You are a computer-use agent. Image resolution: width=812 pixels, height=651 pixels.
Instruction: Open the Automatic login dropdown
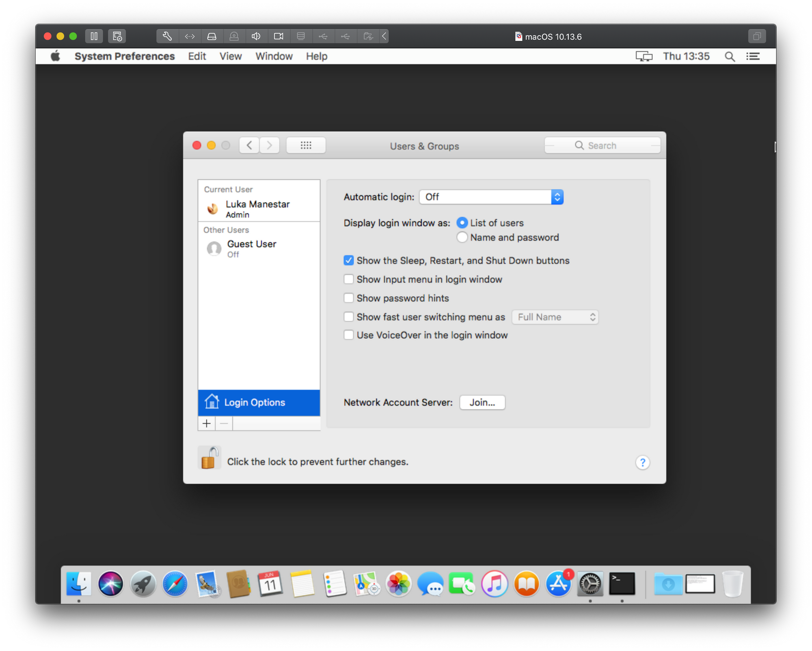[x=491, y=197]
